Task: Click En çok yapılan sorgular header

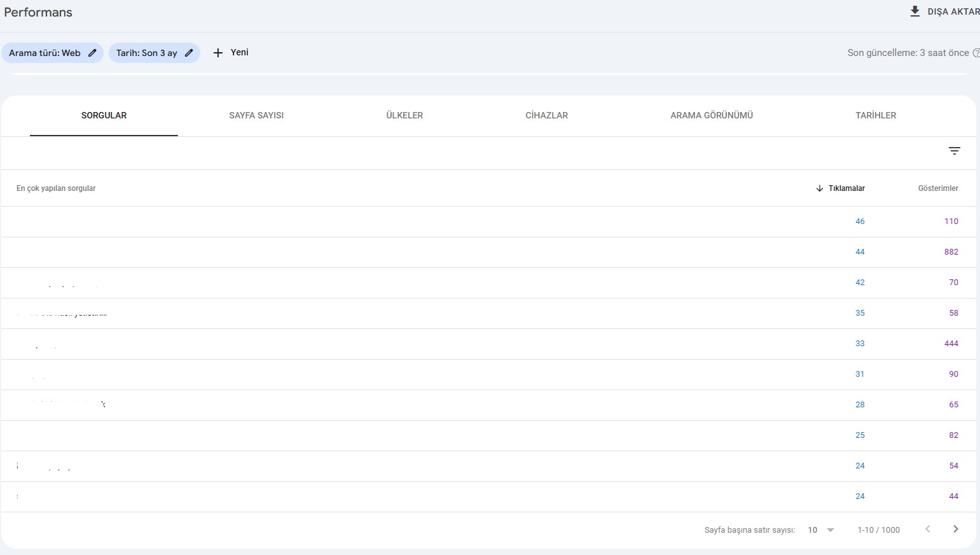Action: pyautogui.click(x=56, y=188)
